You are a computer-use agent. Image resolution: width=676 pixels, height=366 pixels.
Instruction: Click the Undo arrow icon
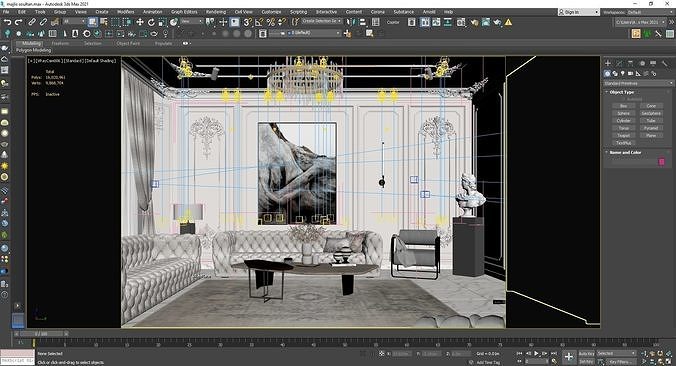7,22
